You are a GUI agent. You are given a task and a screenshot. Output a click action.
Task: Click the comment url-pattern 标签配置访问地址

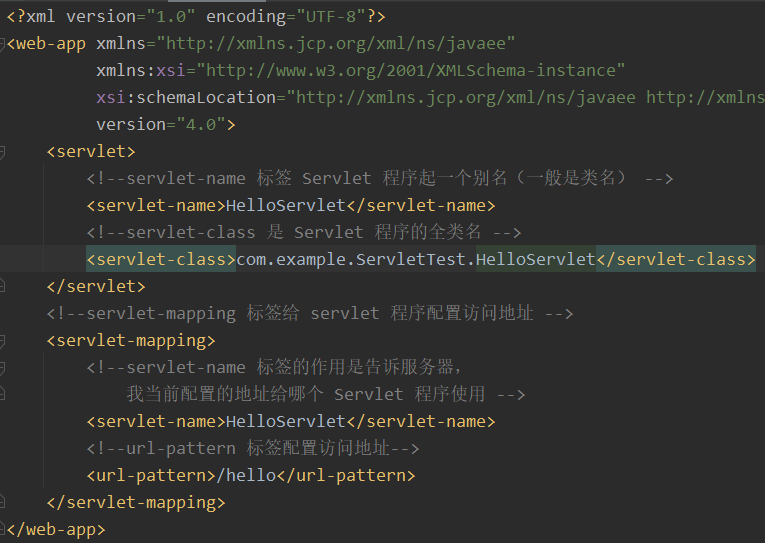[x=253, y=448]
